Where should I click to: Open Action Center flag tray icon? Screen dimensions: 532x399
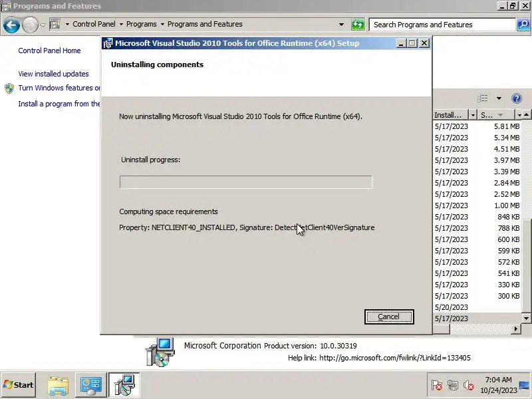[437, 386]
